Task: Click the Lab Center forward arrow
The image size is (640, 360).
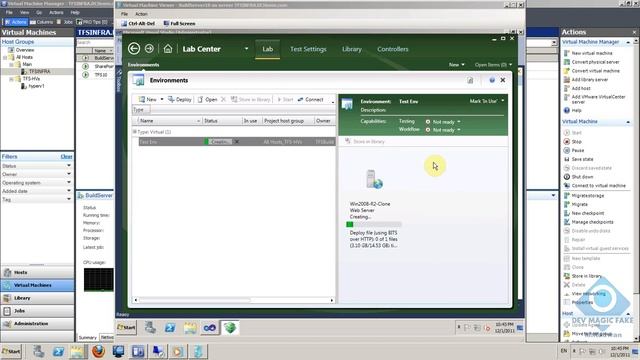Action: point(149,49)
